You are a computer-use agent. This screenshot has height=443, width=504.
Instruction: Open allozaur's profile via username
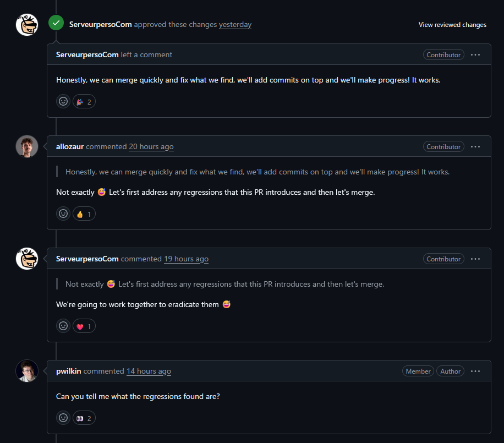[x=70, y=146]
